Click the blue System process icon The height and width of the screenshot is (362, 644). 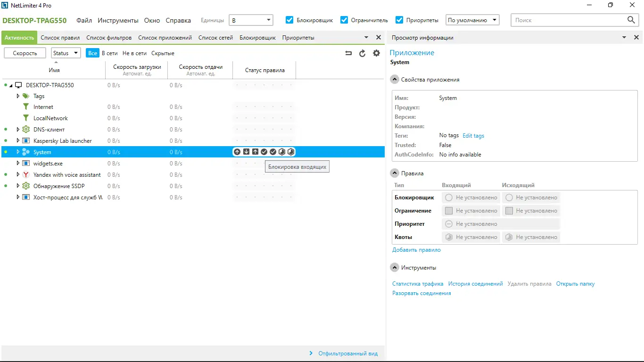[26, 152]
